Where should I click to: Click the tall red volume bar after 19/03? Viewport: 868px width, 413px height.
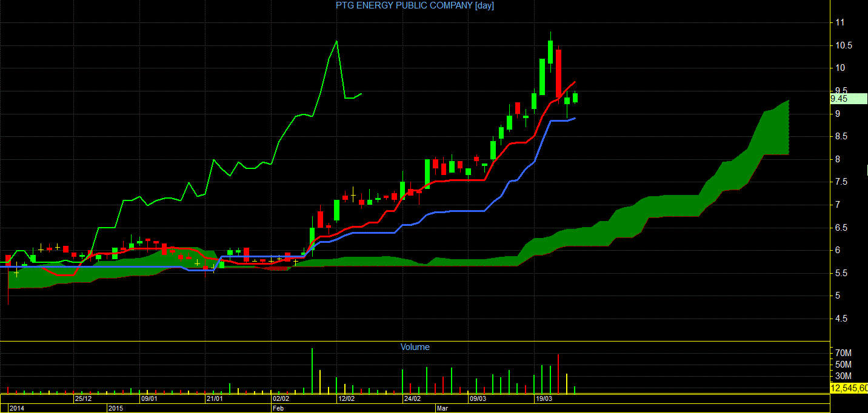pos(558,374)
